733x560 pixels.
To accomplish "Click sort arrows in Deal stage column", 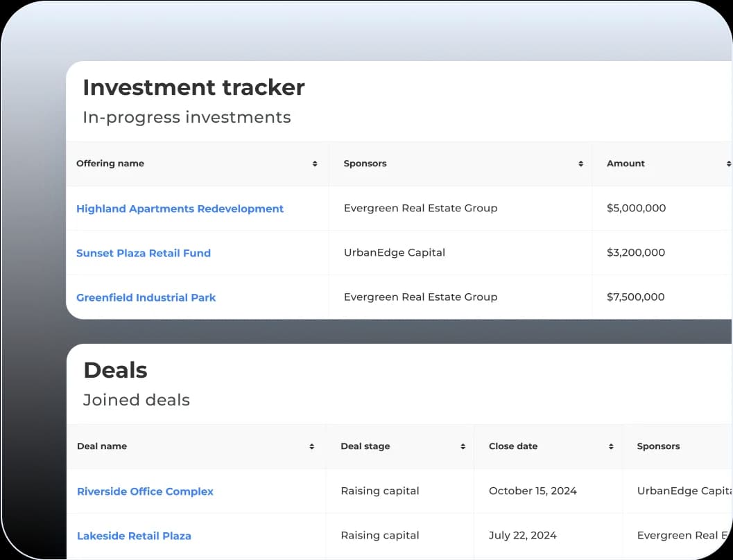I will (x=463, y=447).
